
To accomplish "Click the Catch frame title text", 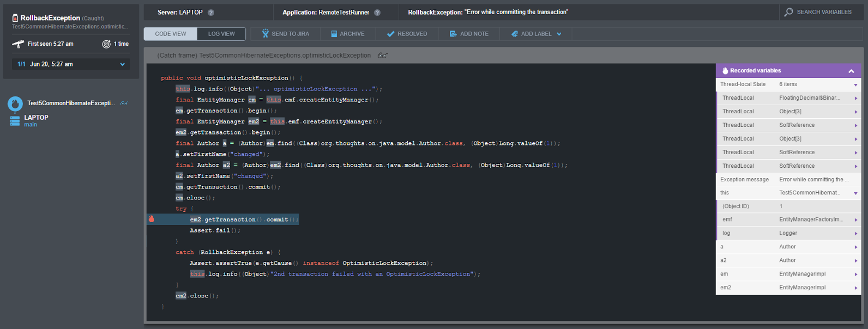I will [x=264, y=56].
